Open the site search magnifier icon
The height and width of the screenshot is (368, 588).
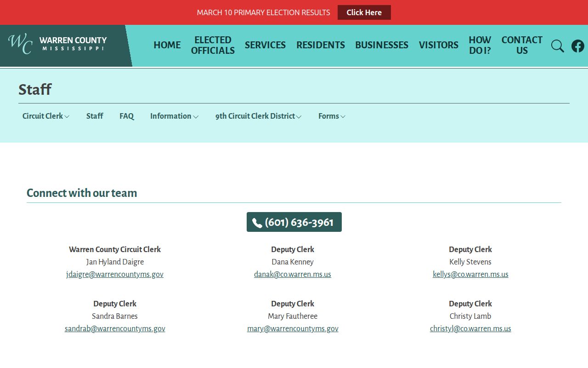coord(558,46)
